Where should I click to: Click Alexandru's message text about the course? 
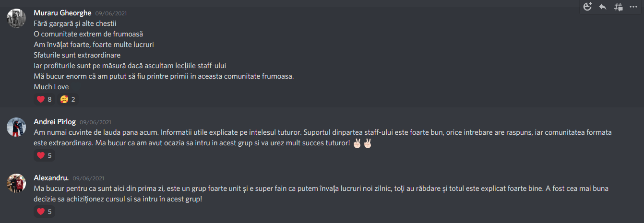click(x=321, y=194)
